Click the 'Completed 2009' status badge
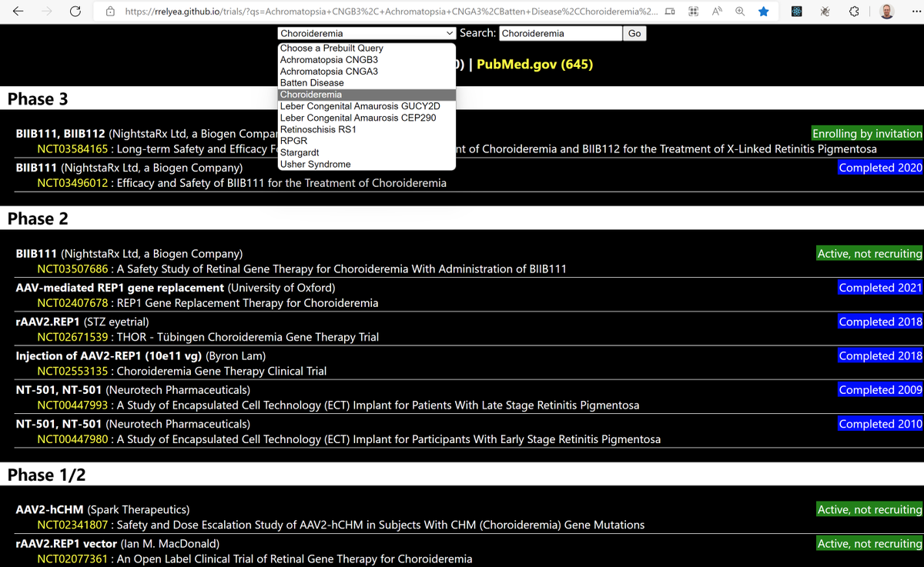 (x=880, y=389)
